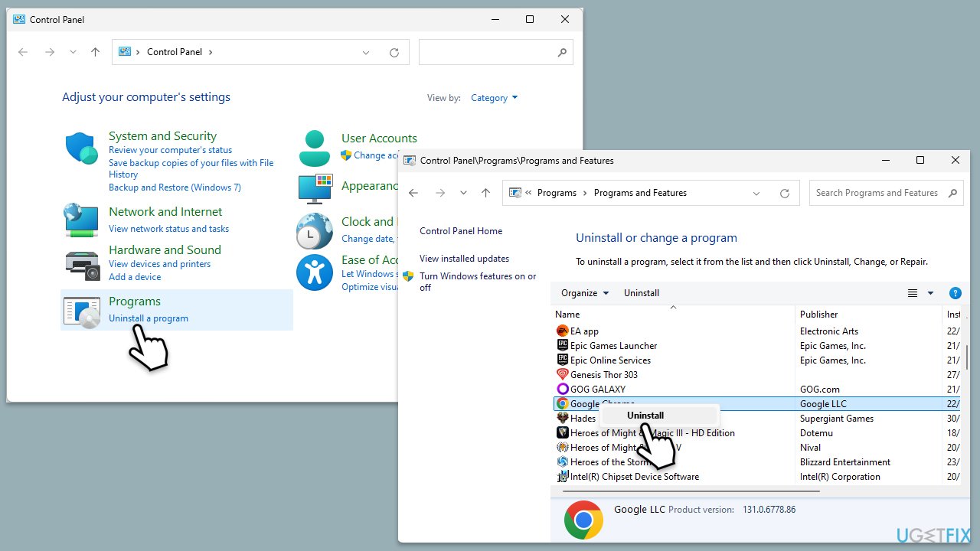The width and height of the screenshot is (980, 551).
Task: Open Programs and Features help icon
Action: (x=955, y=293)
